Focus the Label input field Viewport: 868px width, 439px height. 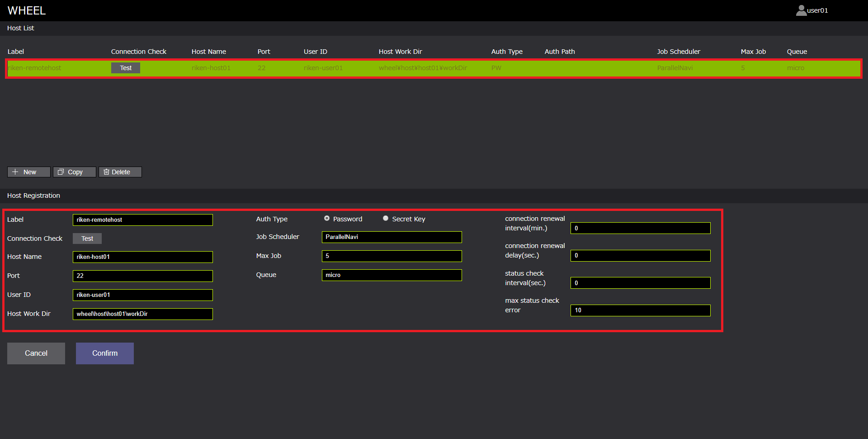pyautogui.click(x=142, y=220)
